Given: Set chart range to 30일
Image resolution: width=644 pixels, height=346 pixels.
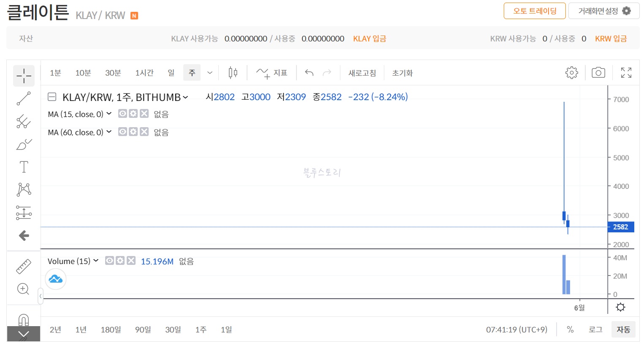Looking at the screenshot, I should [173, 330].
